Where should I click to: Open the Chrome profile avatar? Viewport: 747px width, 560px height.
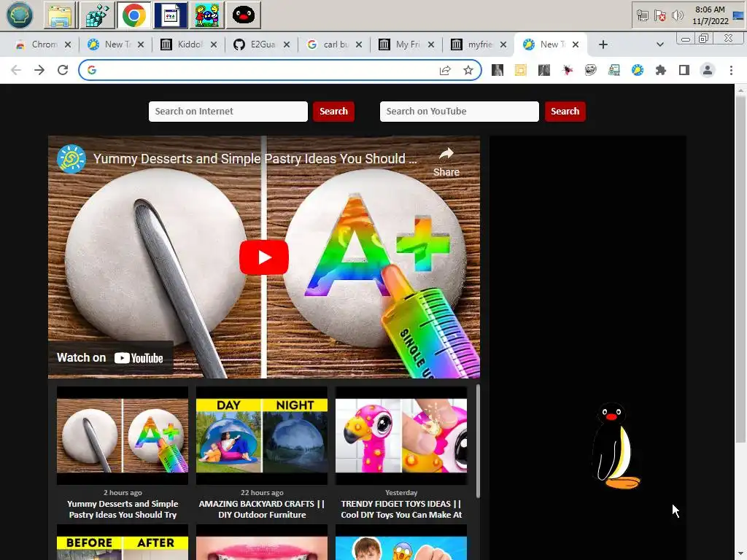tap(708, 71)
